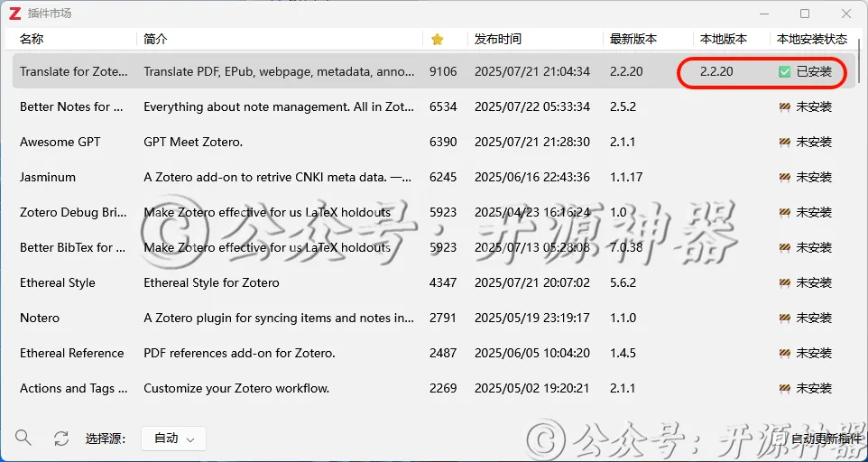Click the red Zotero Z window icon
868x462 pixels.
15,14
